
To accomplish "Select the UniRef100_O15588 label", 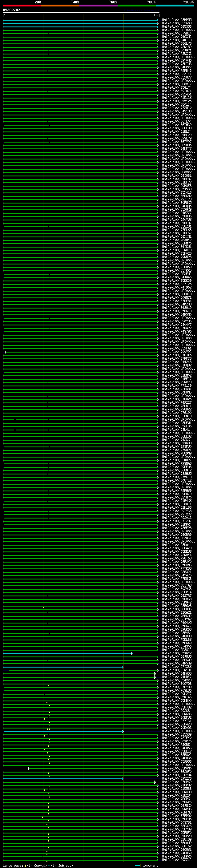I will point(177,789).
